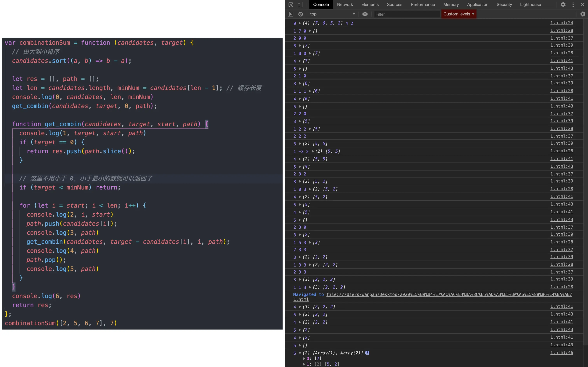Screen dimensions: 588x367
Task: Toggle the live expression eye icon
Action: [x=365, y=14]
